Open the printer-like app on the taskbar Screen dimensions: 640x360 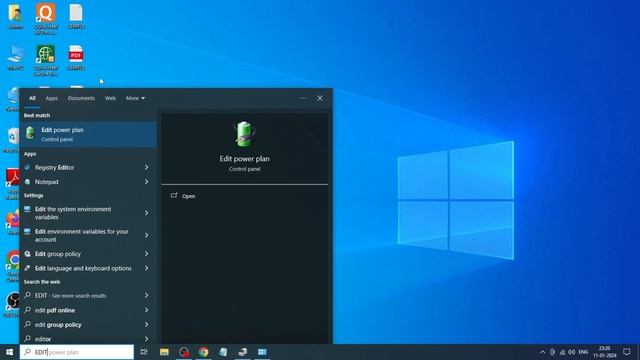242,352
